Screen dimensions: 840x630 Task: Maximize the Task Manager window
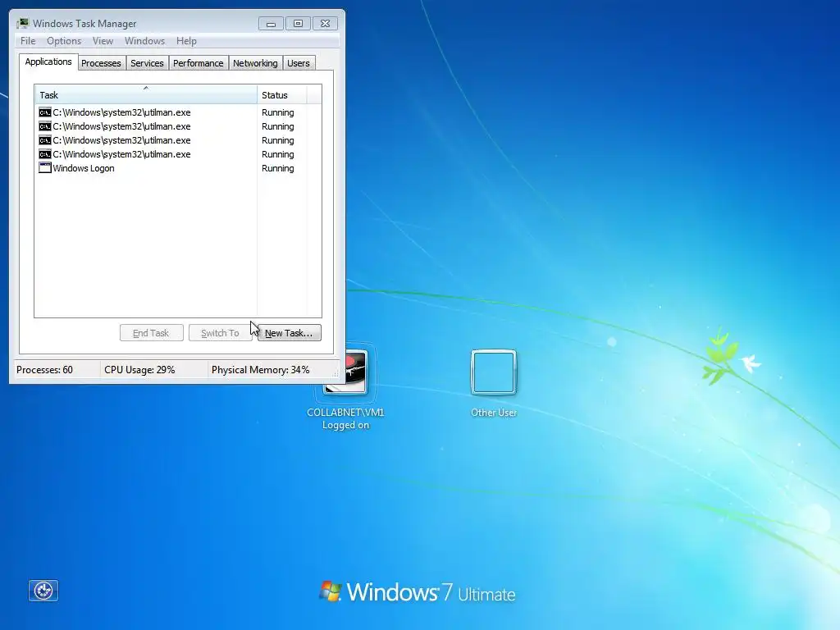(x=298, y=24)
